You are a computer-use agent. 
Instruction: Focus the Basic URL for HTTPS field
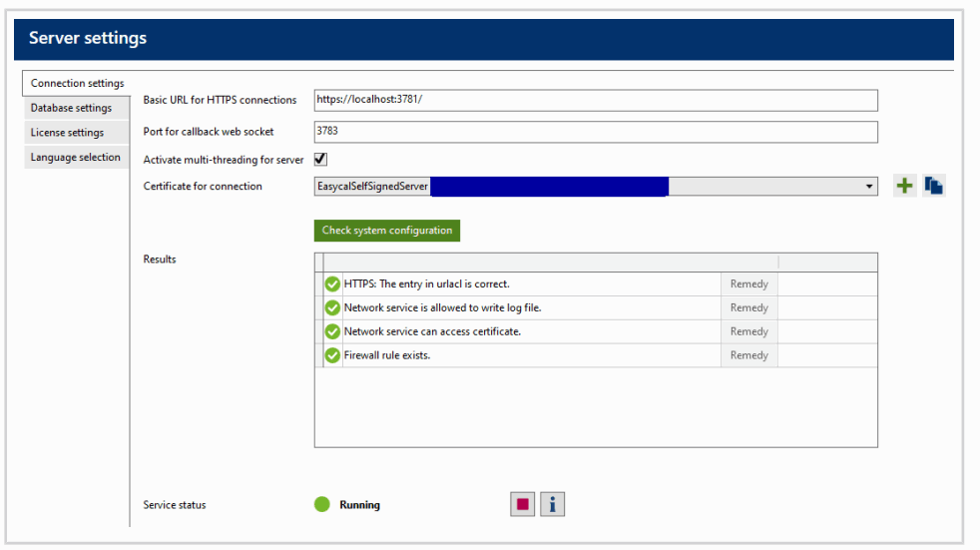596,100
